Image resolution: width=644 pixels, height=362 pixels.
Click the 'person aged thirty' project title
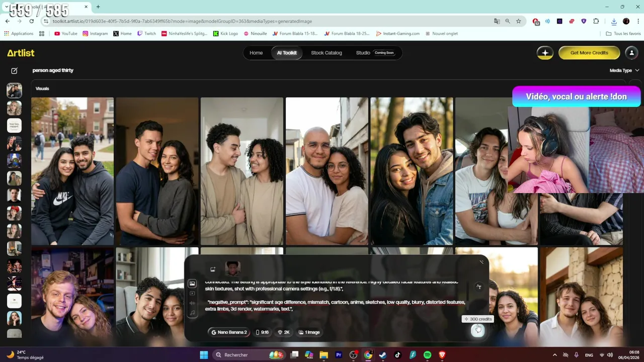53,70
